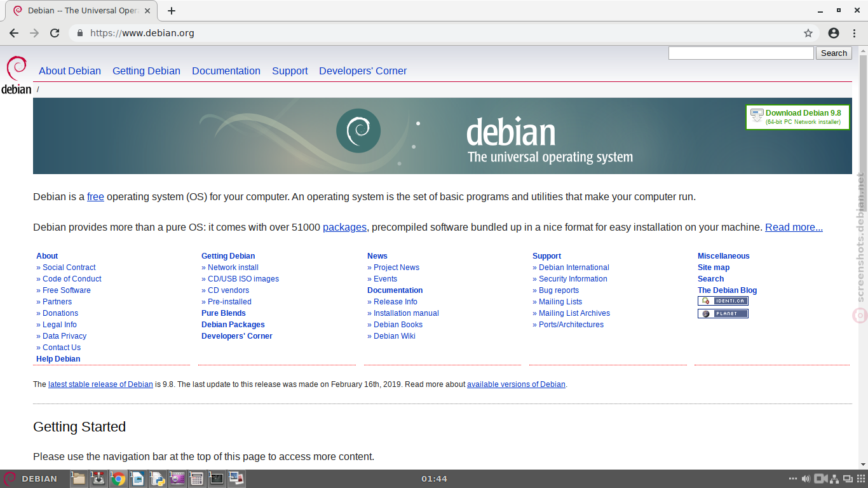Reload the Debian page
Viewport: 868px width, 488px height.
pyautogui.click(x=55, y=33)
